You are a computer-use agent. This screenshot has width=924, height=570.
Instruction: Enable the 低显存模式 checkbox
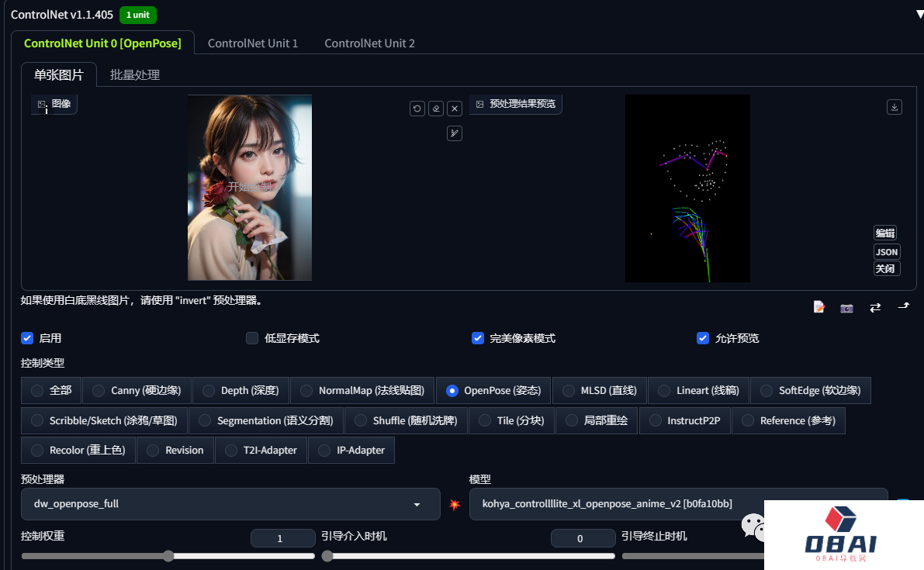tap(252, 338)
